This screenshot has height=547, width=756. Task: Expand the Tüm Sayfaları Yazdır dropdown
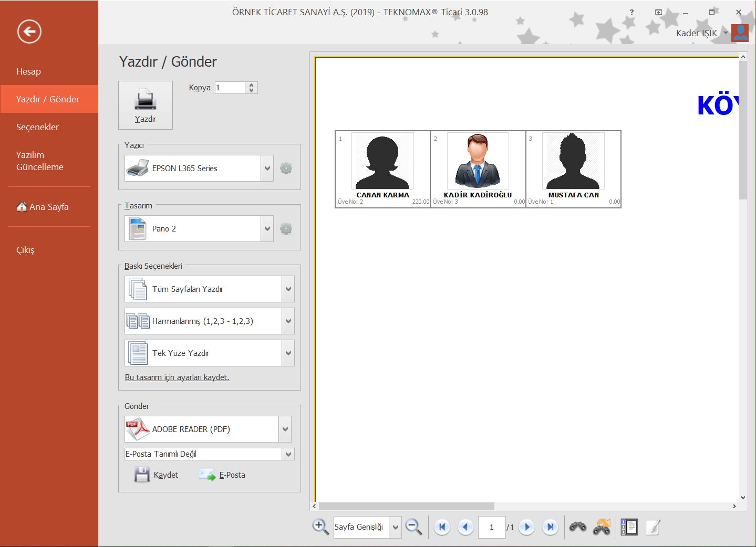click(288, 289)
